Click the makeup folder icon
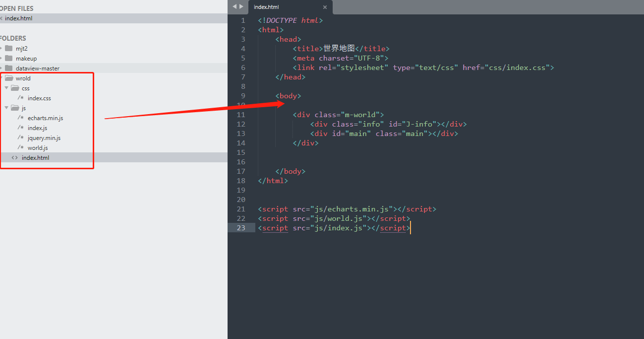 point(8,58)
